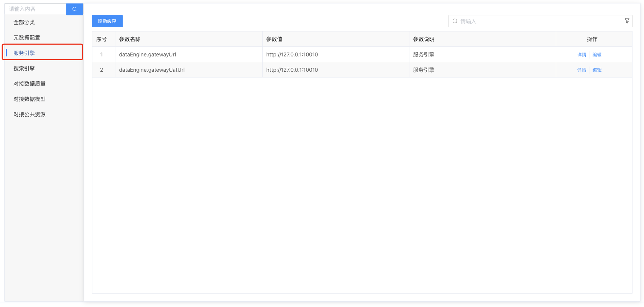The height and width of the screenshot is (307, 644).
Task: Select 搜索引擎 category
Action: (24, 68)
